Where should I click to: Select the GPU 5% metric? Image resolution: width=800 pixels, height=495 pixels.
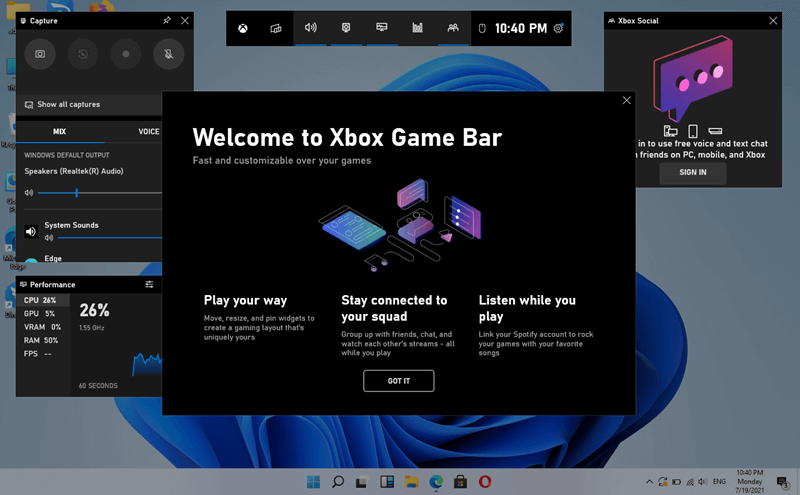coord(43,313)
